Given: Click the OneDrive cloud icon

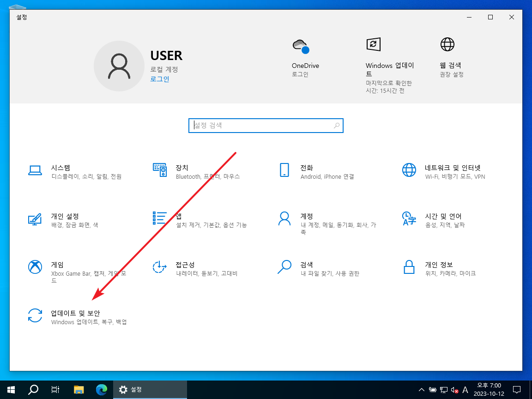Looking at the screenshot, I should pos(301,47).
